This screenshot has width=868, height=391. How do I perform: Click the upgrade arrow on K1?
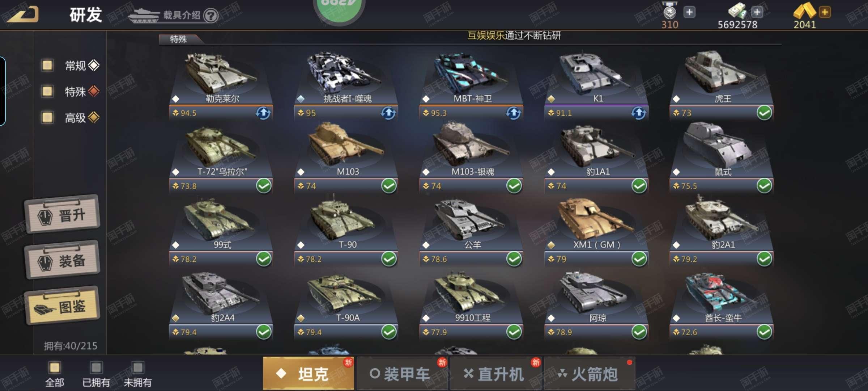(x=639, y=113)
